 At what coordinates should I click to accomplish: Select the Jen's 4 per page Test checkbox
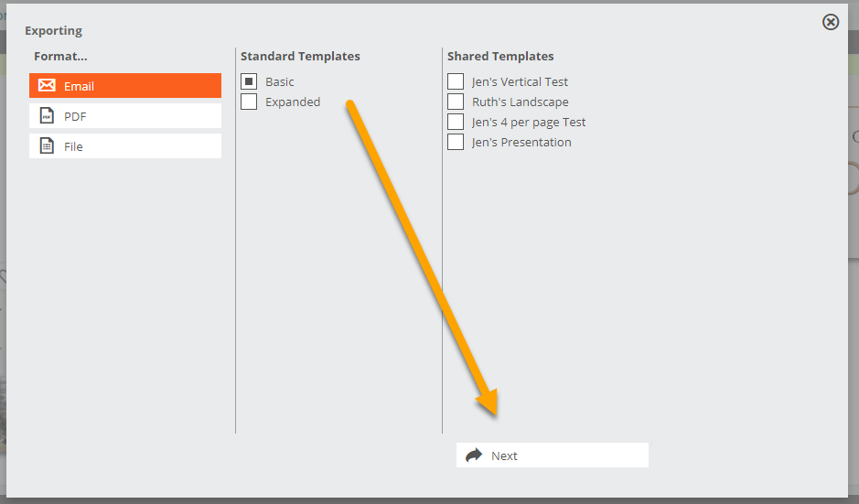[x=456, y=122]
